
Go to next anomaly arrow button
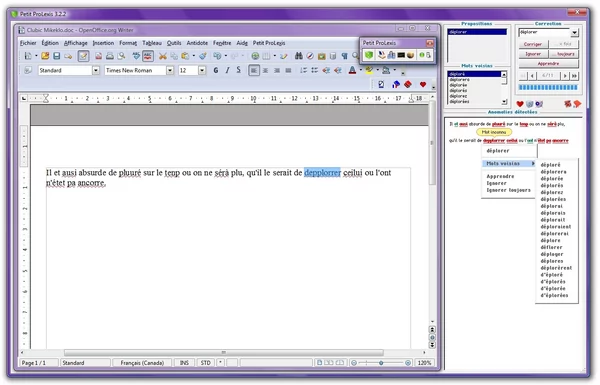coord(564,76)
